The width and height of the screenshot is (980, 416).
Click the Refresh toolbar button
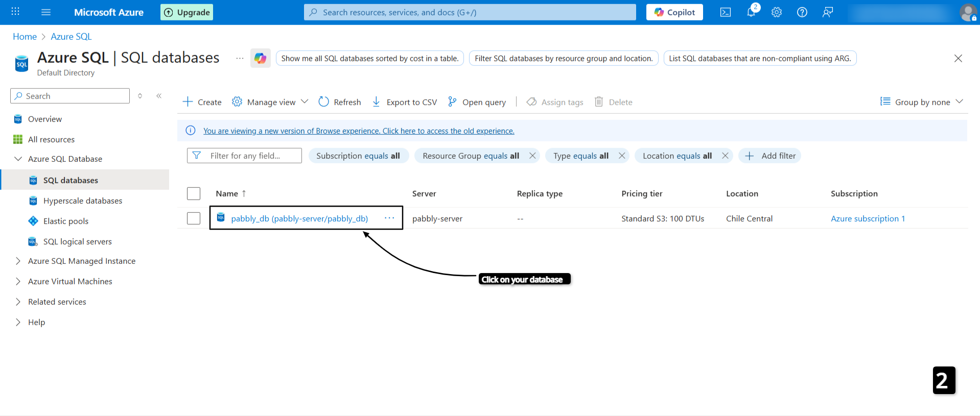340,102
